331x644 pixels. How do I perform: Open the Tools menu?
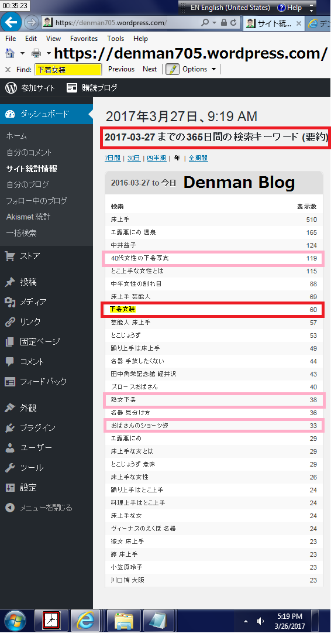point(116,39)
